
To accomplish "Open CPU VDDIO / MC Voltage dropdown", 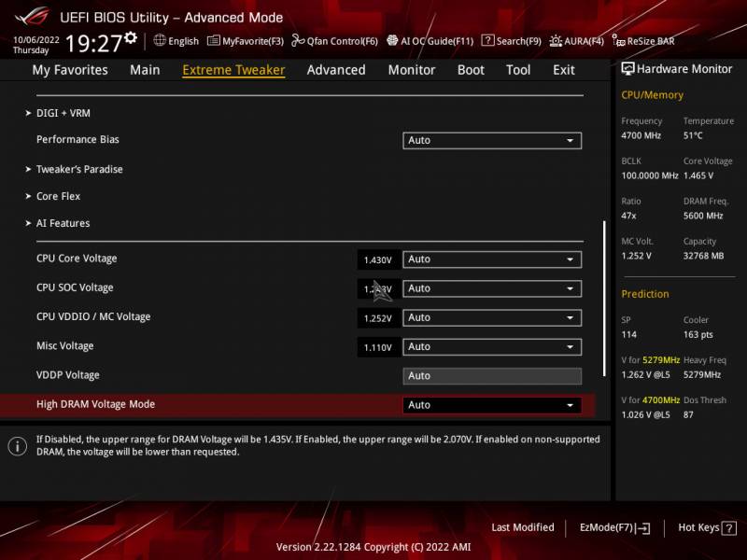I will pyautogui.click(x=492, y=317).
